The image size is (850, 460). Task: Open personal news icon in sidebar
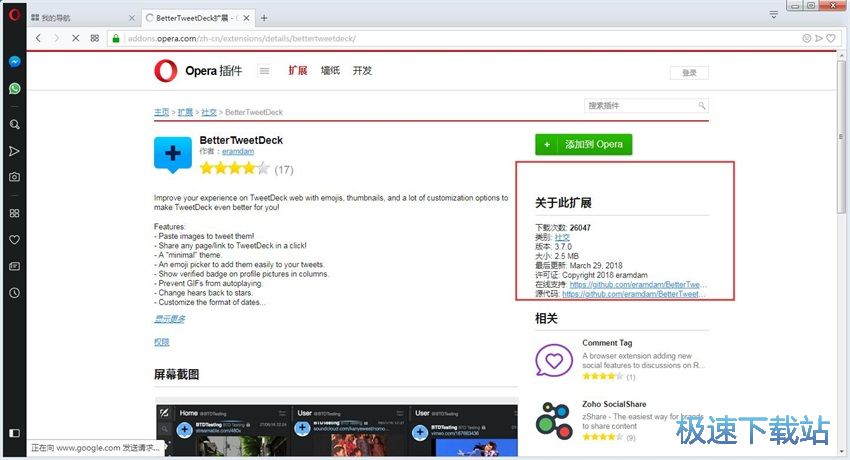(15, 267)
